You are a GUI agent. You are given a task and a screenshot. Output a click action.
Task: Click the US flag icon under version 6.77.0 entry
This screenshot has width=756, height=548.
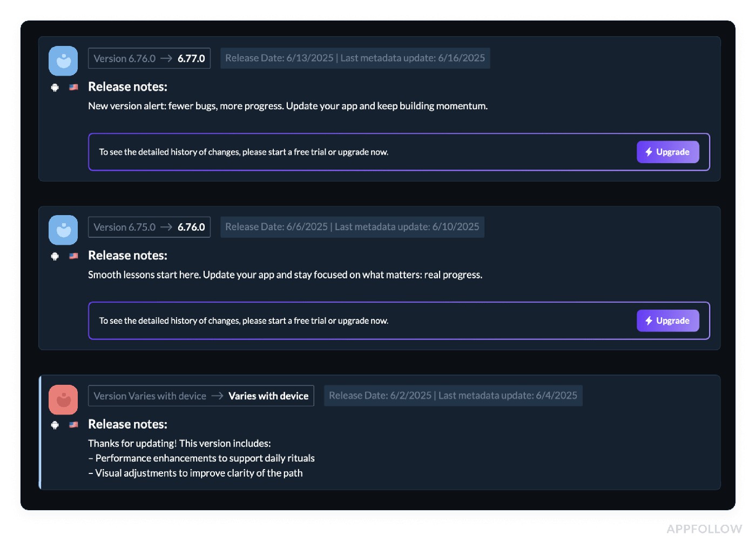(x=74, y=87)
